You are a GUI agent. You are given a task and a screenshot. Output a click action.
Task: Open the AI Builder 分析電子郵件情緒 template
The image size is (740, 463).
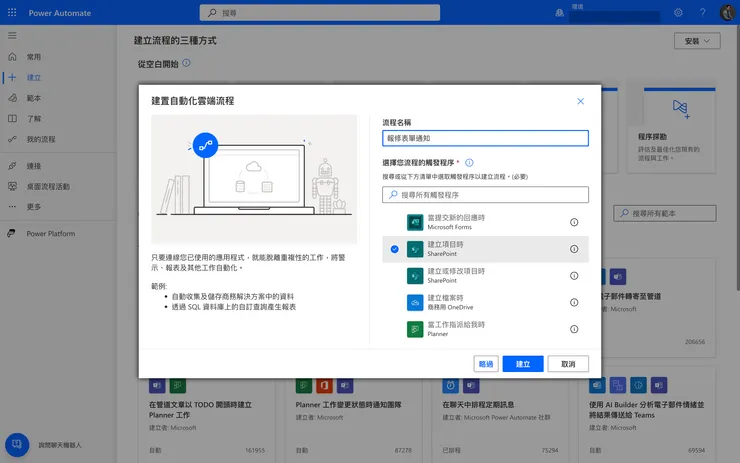pos(647,415)
